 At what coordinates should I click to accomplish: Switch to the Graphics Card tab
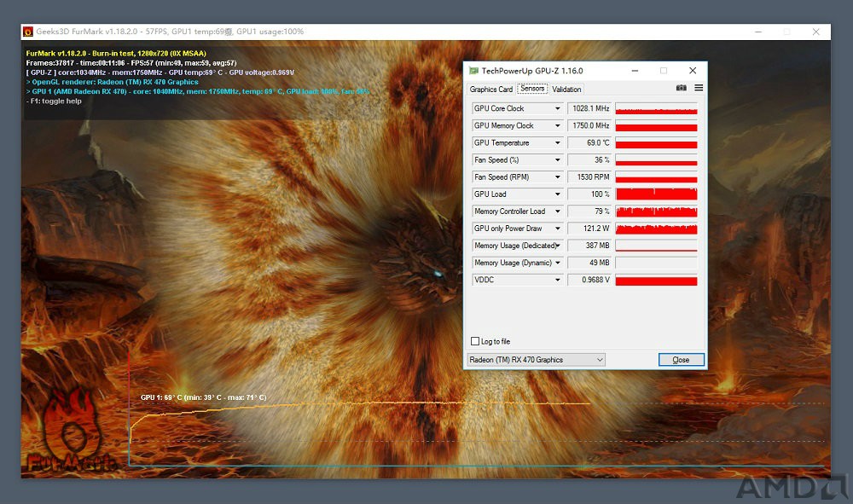[x=490, y=90]
